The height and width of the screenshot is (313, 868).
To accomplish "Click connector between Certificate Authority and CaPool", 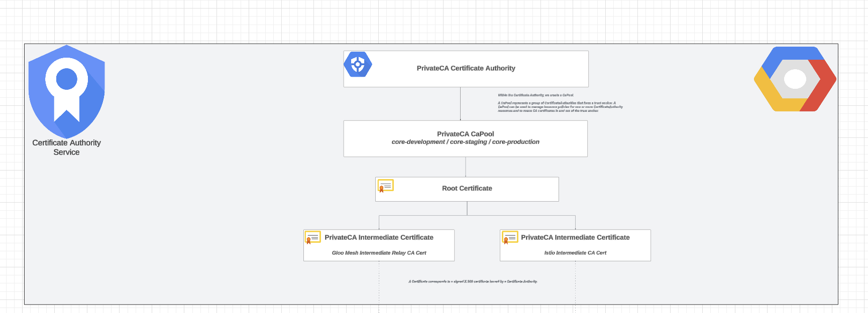I will pos(460,104).
